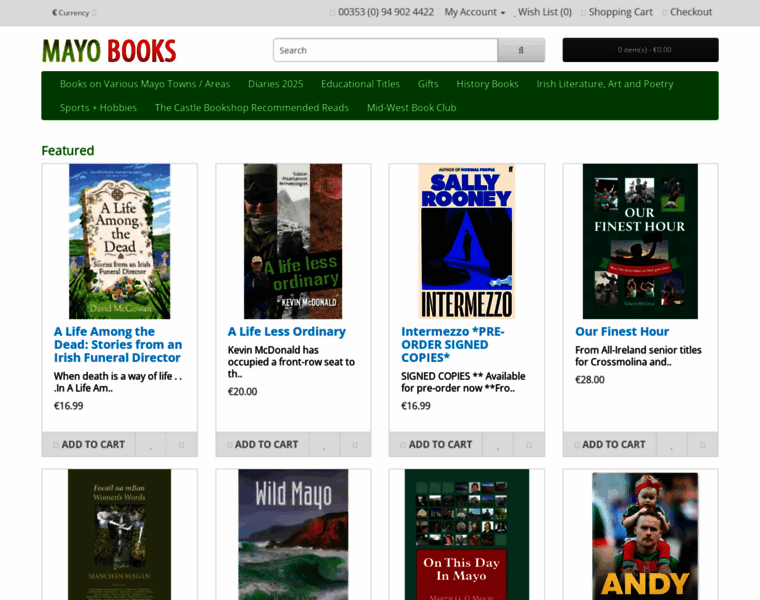760x600 pixels.
Task: Open the Currency dropdown
Action: coord(74,13)
